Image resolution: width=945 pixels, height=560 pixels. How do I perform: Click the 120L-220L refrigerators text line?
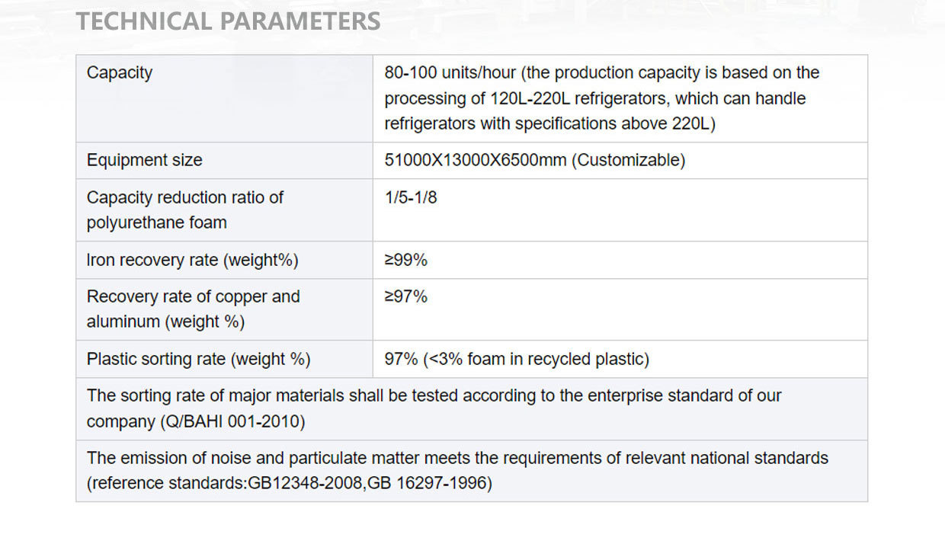click(595, 99)
